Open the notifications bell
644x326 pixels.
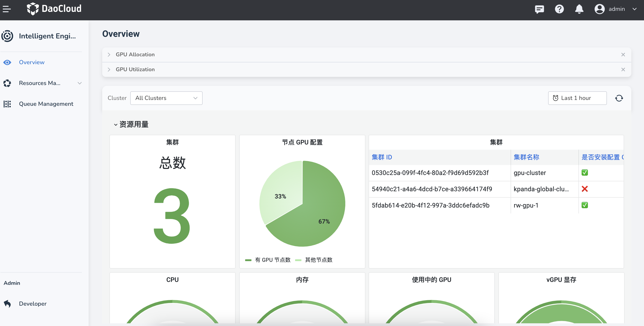click(579, 9)
